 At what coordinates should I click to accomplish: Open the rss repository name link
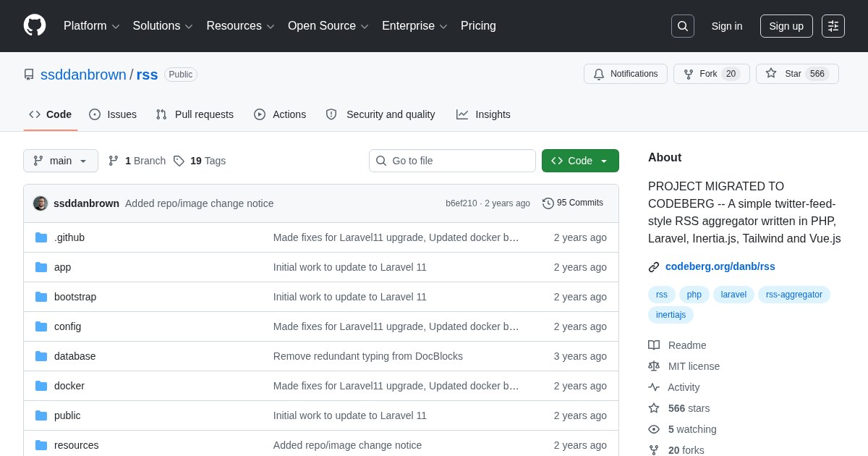pyautogui.click(x=148, y=75)
